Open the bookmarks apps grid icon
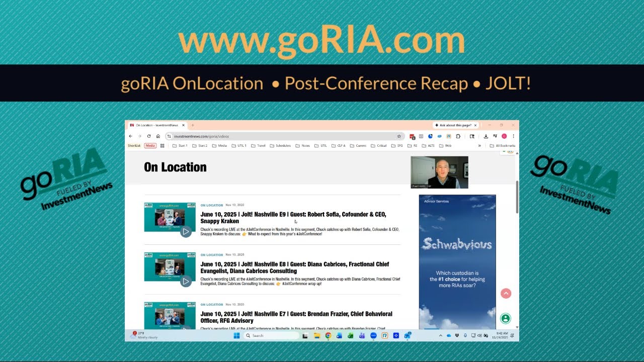Screen dimensions: 644x362 (x=163, y=146)
